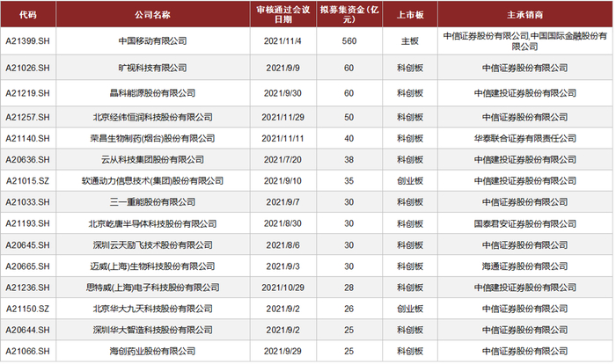Select company 迈威(上海)生物科技股份有限公司
Image resolution: width=616 pixels, height=364 pixels.
point(153,266)
